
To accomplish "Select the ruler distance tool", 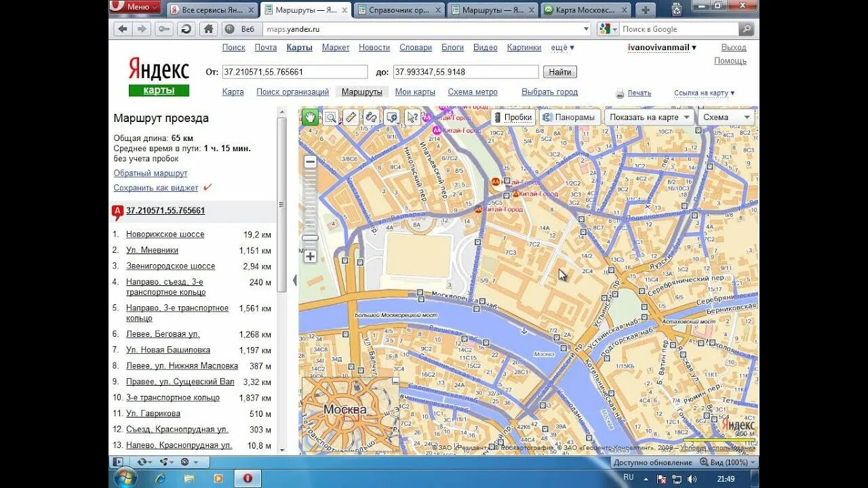I will 351,117.
